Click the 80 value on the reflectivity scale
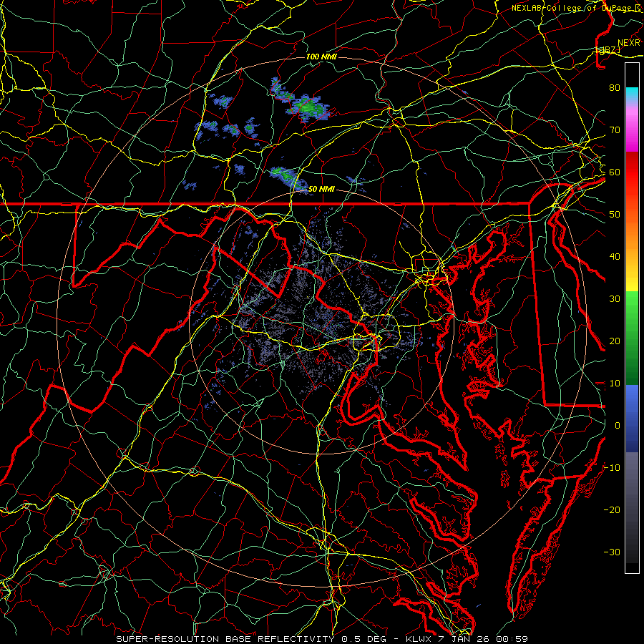 (615, 87)
